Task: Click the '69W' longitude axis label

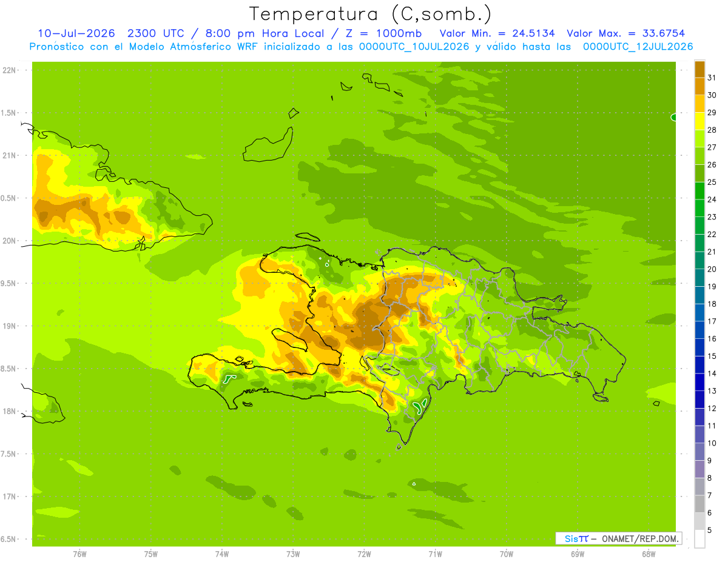Action: [578, 554]
